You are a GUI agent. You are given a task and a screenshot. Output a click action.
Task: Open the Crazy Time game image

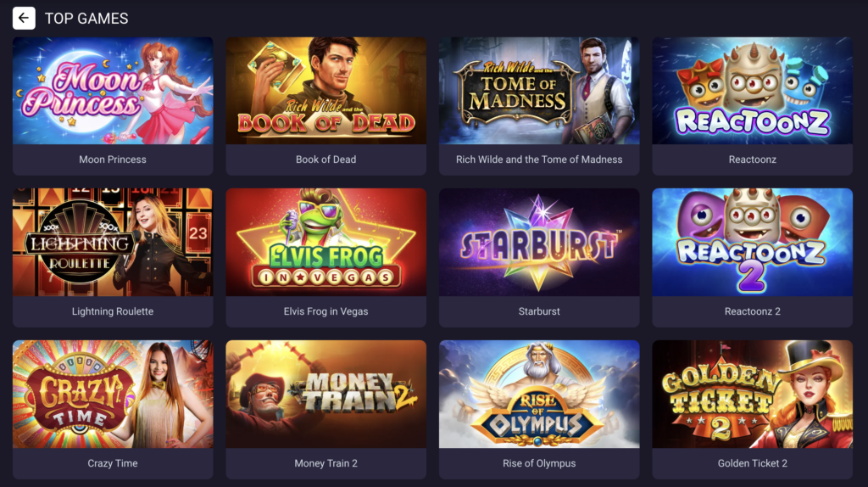coord(113,394)
